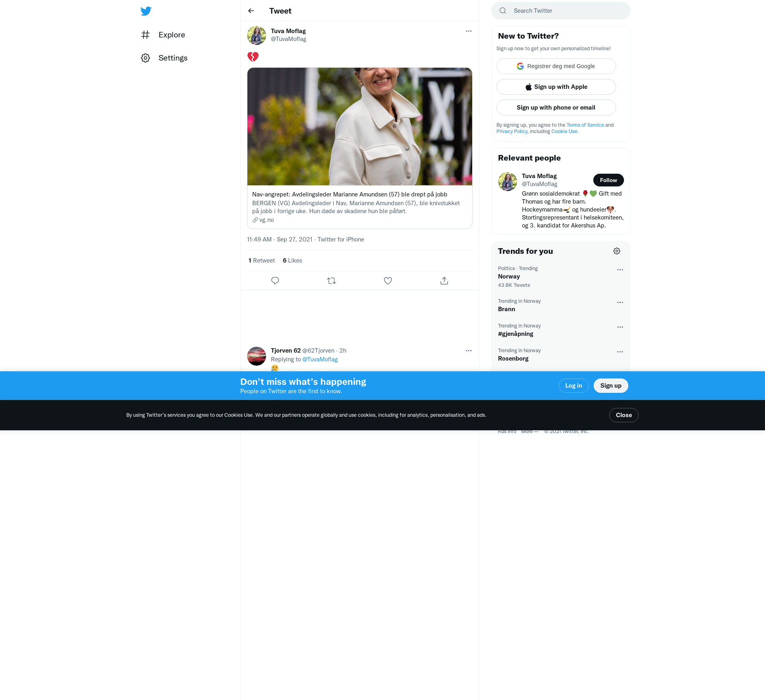The width and height of the screenshot is (765, 700).
Task: Click the share tweet icon
Action: tap(444, 281)
